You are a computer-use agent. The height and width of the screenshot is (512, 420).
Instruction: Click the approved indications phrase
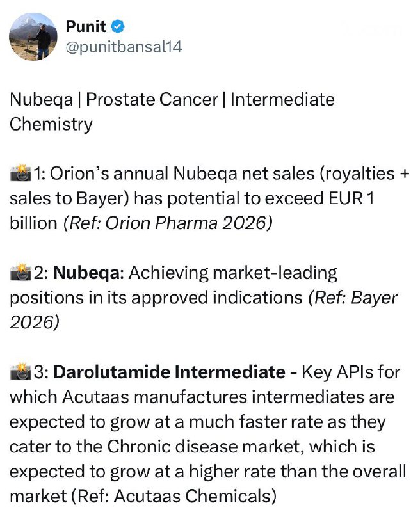click(x=241, y=298)
